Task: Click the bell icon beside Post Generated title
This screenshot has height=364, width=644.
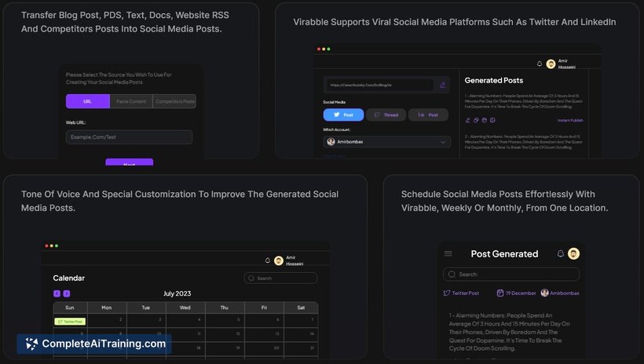Action: point(561,253)
